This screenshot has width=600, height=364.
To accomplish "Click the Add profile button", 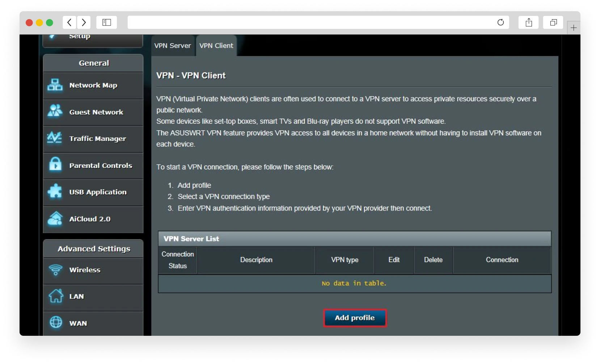I will click(x=355, y=318).
